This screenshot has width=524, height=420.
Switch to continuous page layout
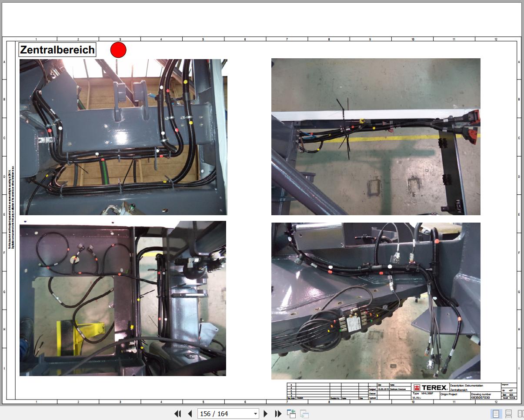(x=508, y=414)
